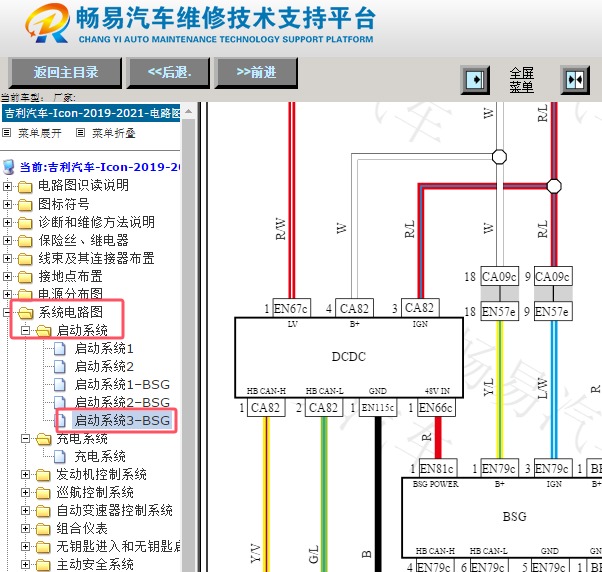
Task: Click the DCDC module in the diagram
Action: pyautogui.click(x=349, y=357)
